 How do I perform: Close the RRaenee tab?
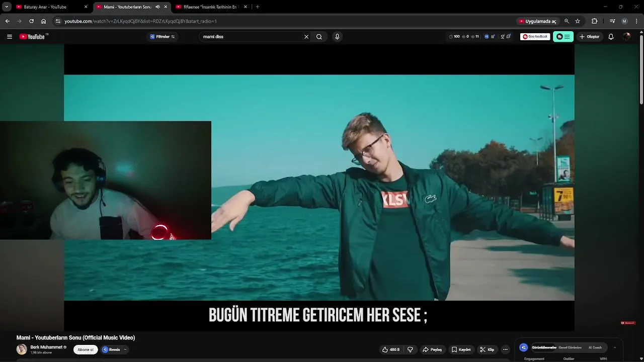[246, 7]
